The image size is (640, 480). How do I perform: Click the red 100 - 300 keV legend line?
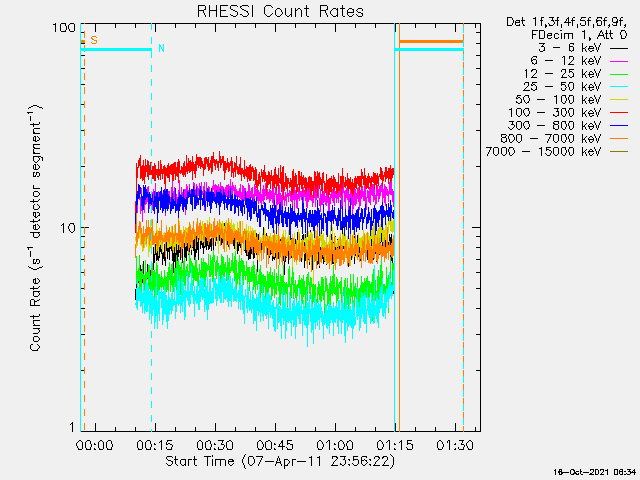[x=618, y=113]
